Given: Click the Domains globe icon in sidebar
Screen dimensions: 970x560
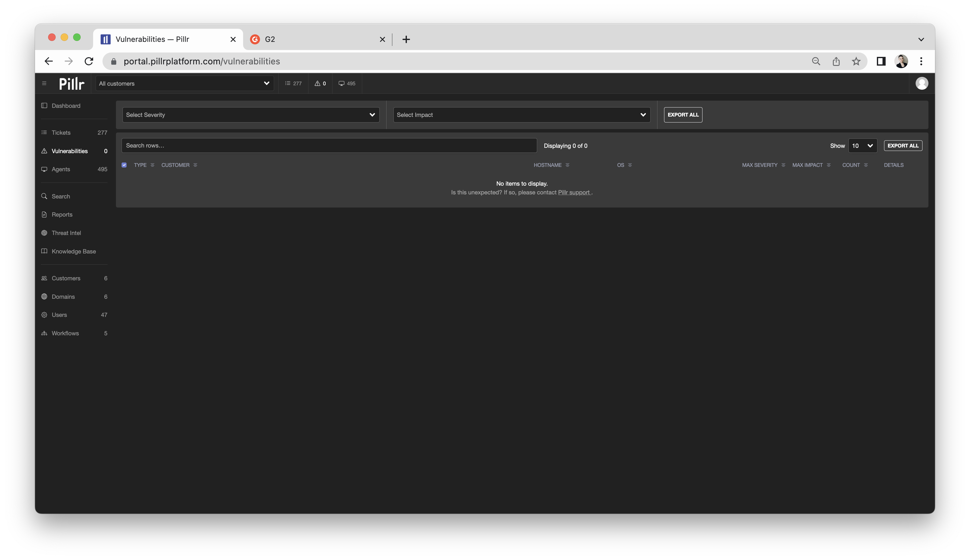Looking at the screenshot, I should click(44, 297).
